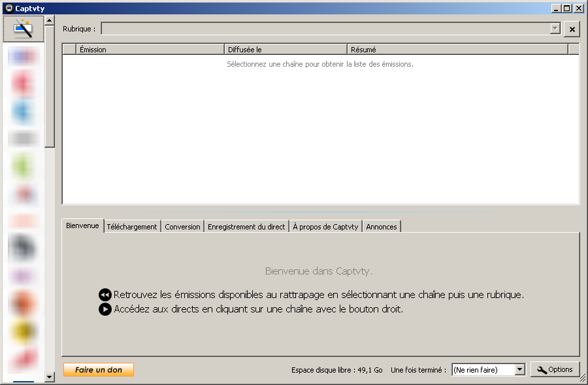Screen dimensions: 588x385
Task: Select the blurred black channel logo
Action: click(23, 248)
